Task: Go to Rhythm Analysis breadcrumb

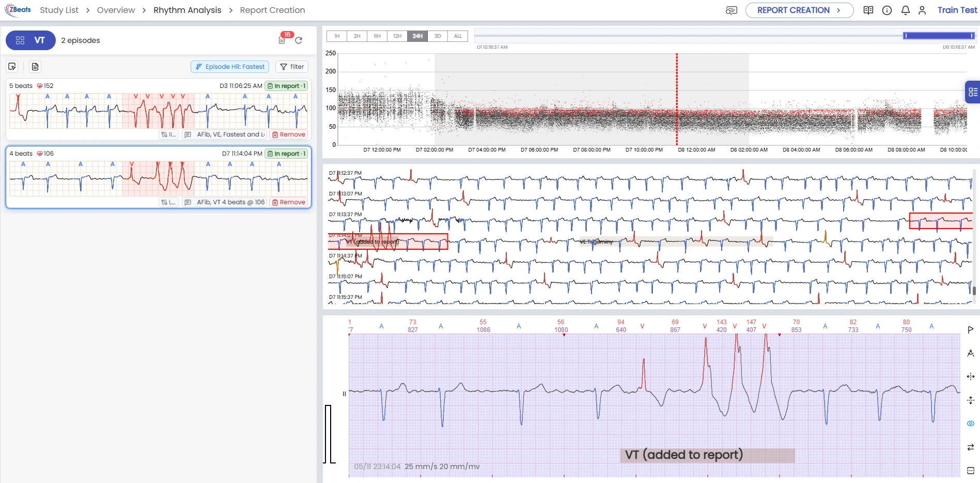Action: 187,10
